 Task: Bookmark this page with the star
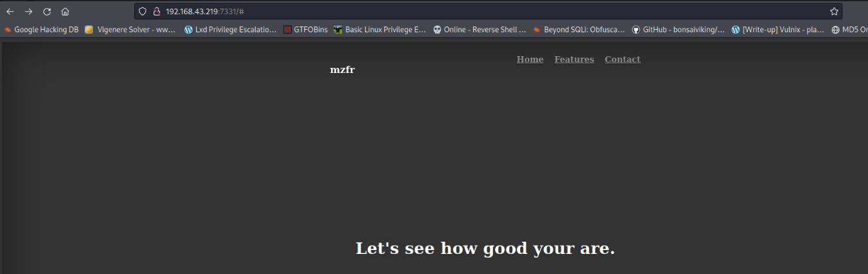[x=834, y=12]
